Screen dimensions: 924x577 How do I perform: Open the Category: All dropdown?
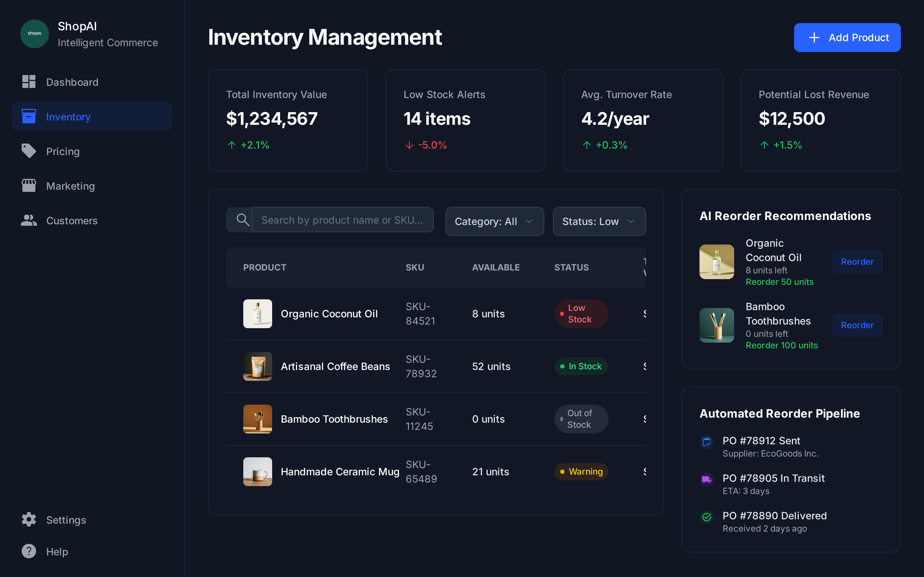coord(494,221)
